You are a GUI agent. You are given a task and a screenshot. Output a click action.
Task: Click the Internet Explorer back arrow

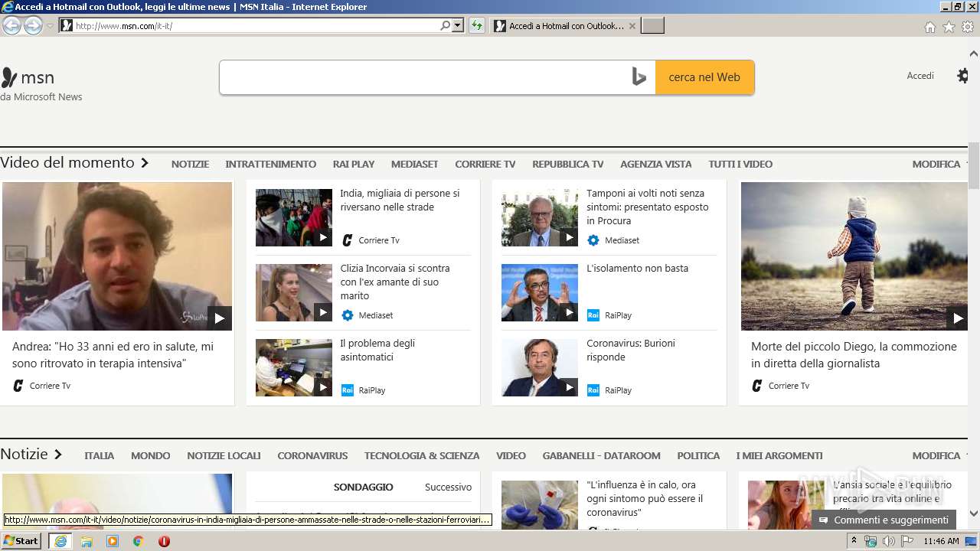11,26
